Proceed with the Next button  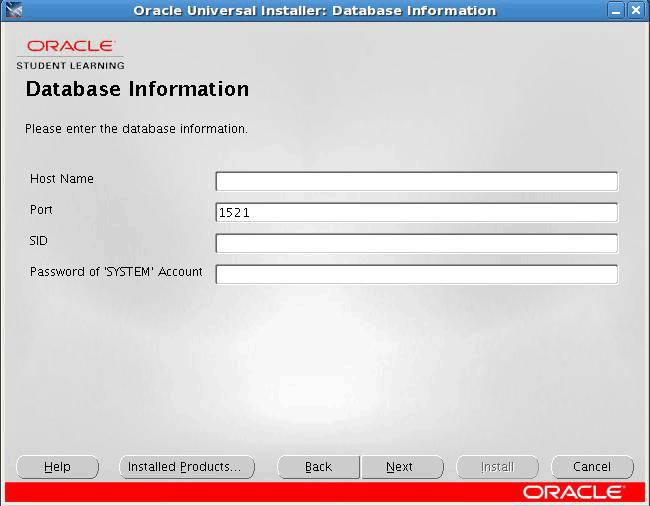tap(402, 467)
